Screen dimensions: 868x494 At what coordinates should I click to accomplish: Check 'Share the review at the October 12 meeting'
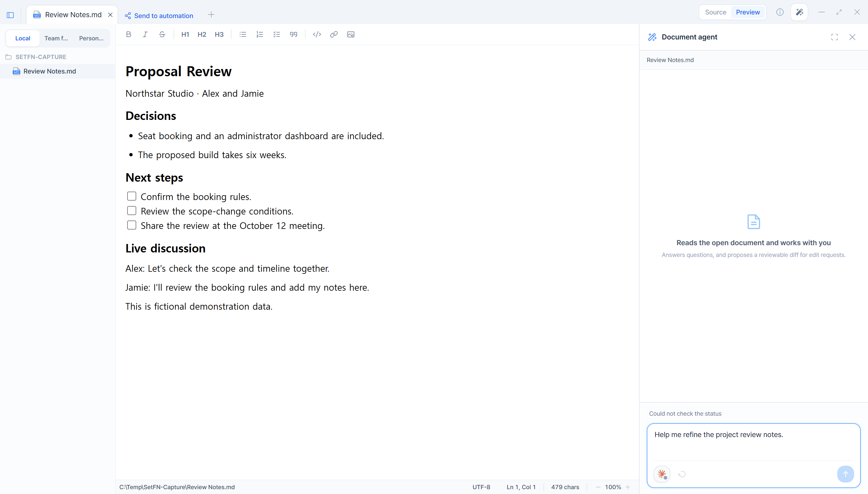tap(132, 225)
